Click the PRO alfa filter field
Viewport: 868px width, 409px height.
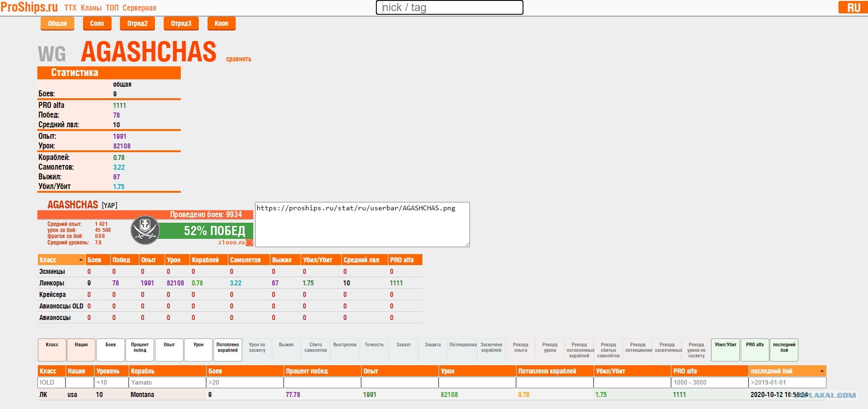click(710, 383)
